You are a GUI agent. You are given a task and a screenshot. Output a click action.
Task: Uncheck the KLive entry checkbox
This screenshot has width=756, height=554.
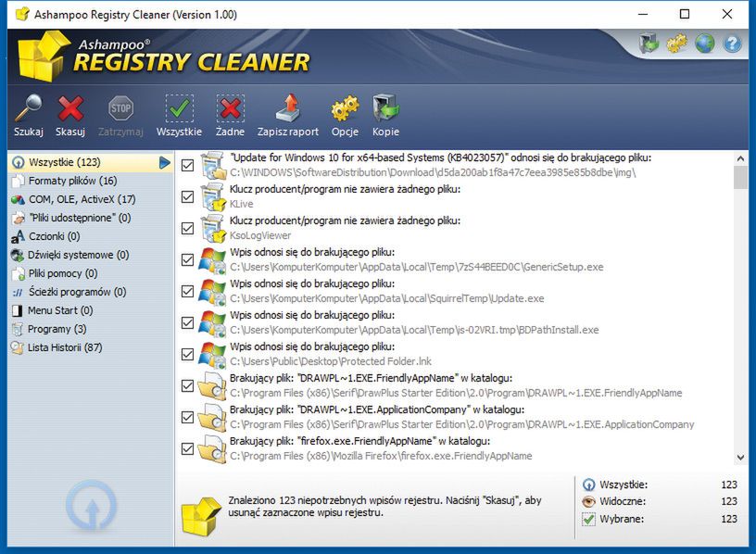pos(187,196)
